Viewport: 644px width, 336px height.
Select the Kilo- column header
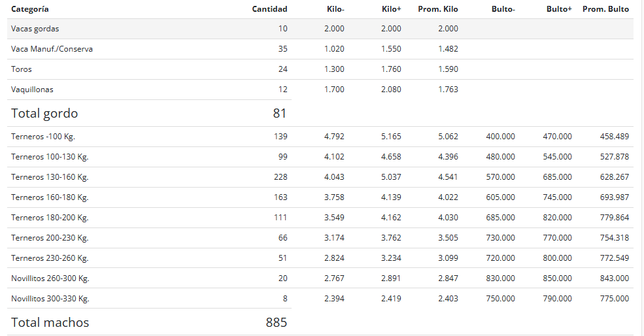click(x=335, y=9)
